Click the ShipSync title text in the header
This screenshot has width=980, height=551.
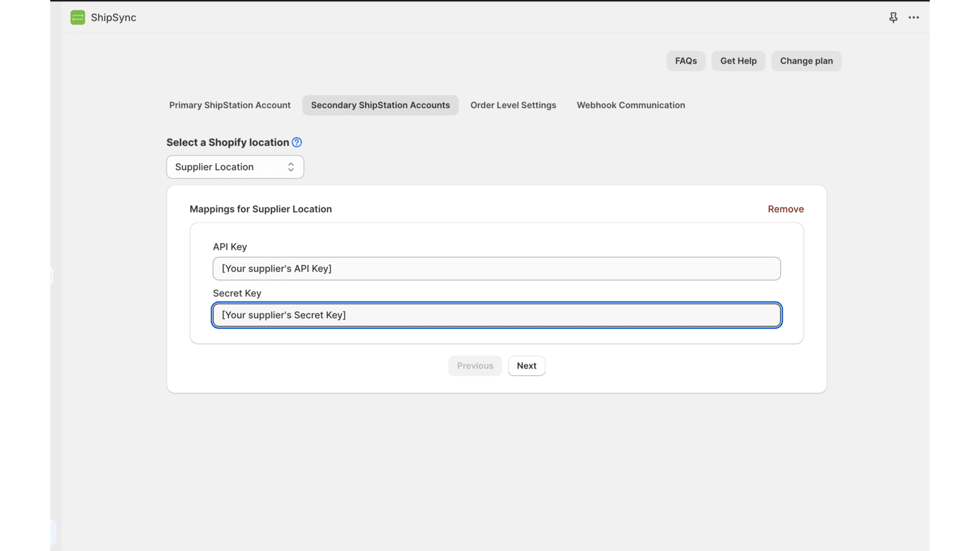point(113,18)
